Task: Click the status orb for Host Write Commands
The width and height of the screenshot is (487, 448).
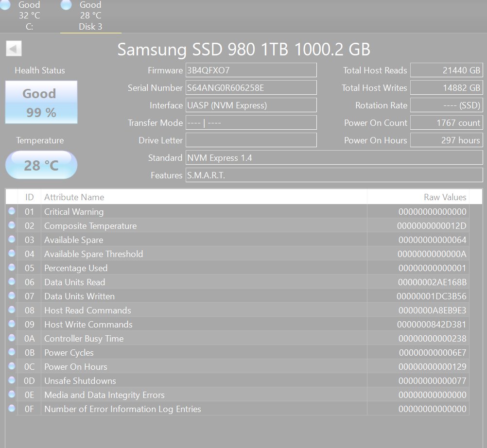Action: pyautogui.click(x=12, y=324)
